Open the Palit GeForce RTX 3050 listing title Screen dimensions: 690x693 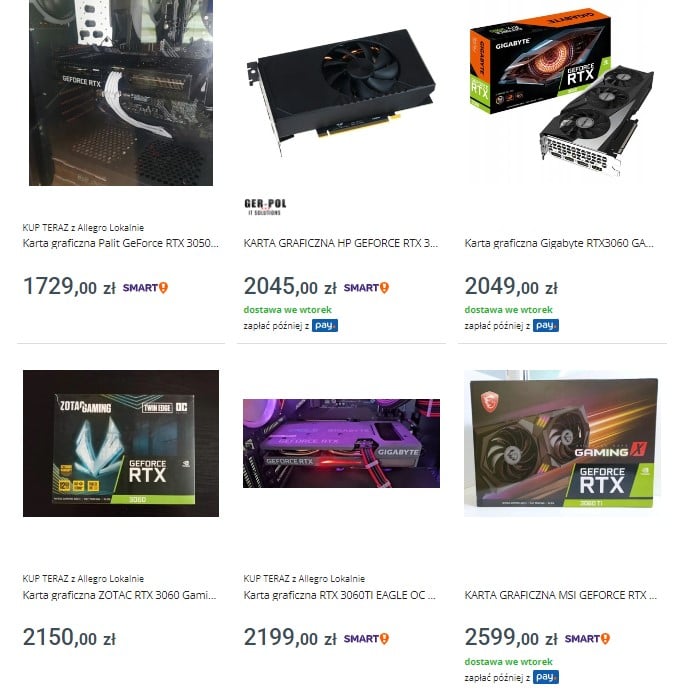[121, 243]
